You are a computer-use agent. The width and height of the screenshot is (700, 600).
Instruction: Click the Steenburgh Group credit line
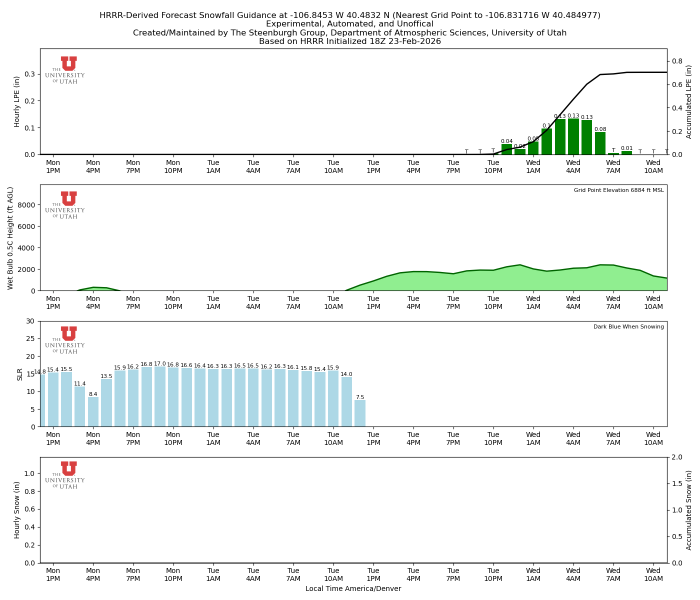click(349, 33)
